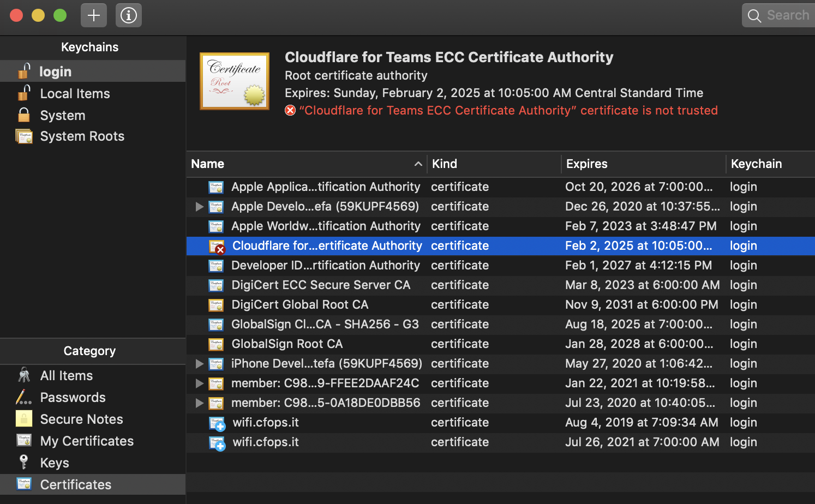Switch to the Local Items keychain
The width and height of the screenshot is (815, 504).
pos(75,93)
